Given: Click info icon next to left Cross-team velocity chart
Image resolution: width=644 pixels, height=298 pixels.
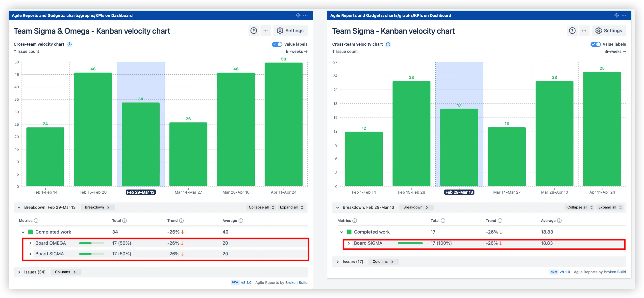Looking at the screenshot, I should (x=70, y=44).
